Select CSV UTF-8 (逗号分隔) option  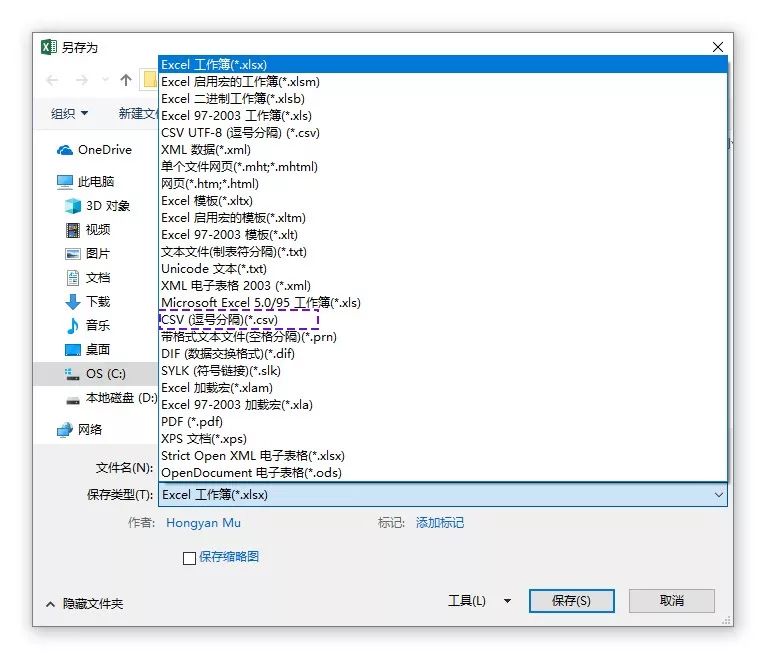(x=443, y=132)
